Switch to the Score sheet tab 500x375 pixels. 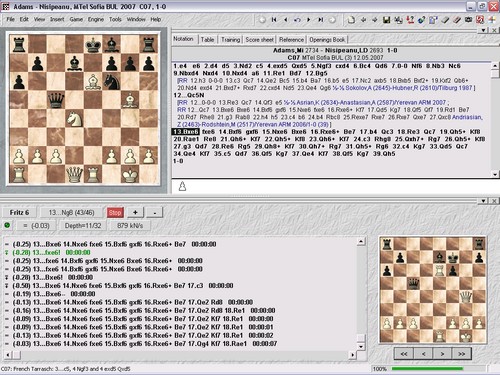pyautogui.click(x=259, y=40)
